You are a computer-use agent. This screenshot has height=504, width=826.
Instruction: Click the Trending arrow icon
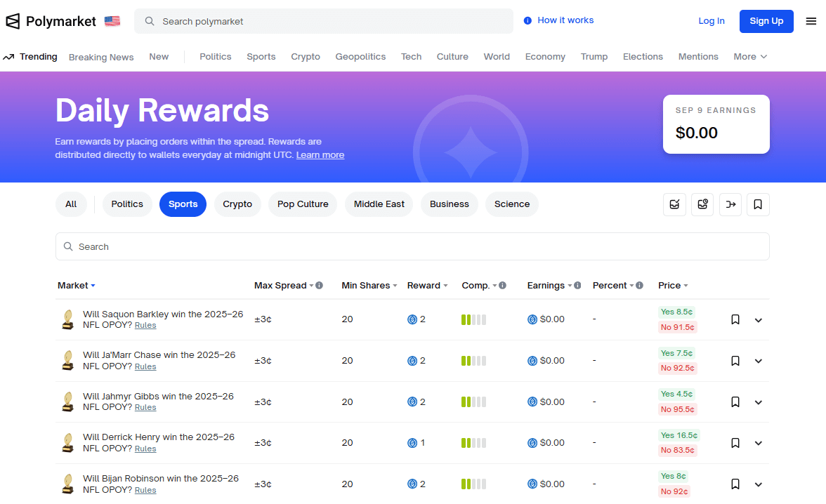tap(8, 57)
